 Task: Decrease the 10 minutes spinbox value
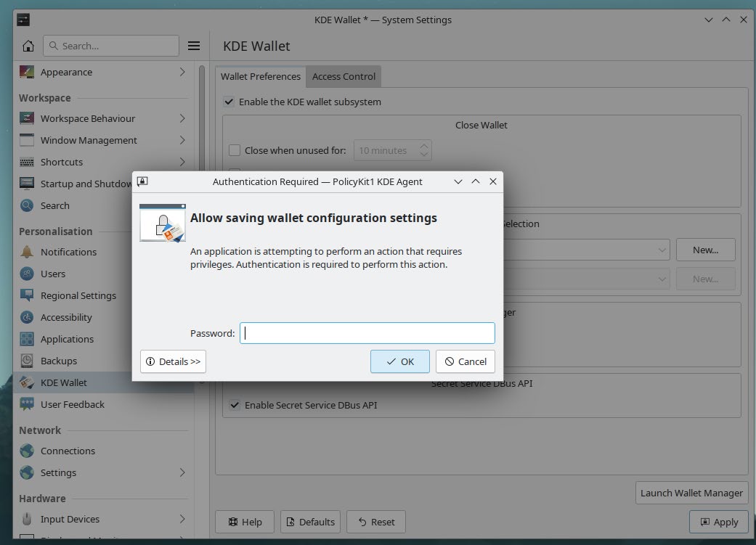(424, 155)
